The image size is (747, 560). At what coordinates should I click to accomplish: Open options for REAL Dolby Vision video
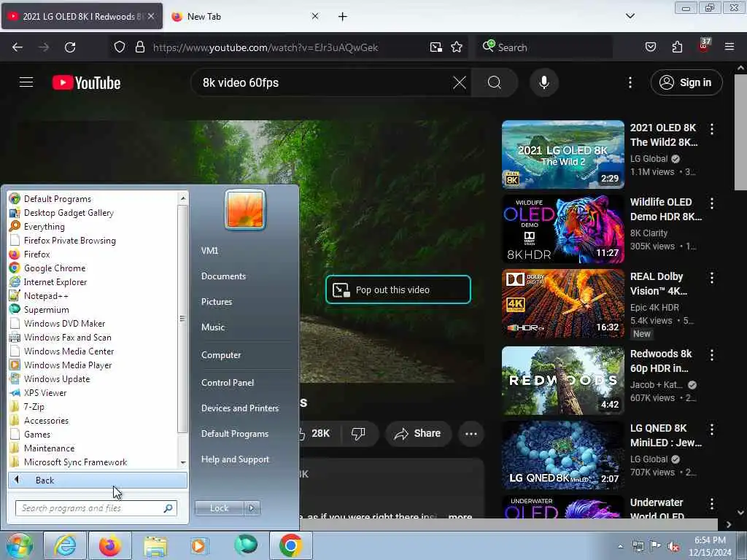coord(712,278)
